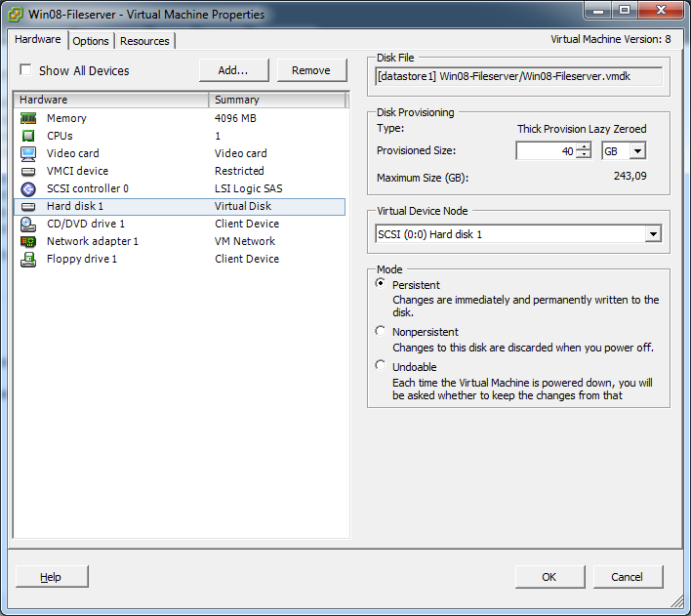Open the GB size unit dropdown

pos(637,151)
